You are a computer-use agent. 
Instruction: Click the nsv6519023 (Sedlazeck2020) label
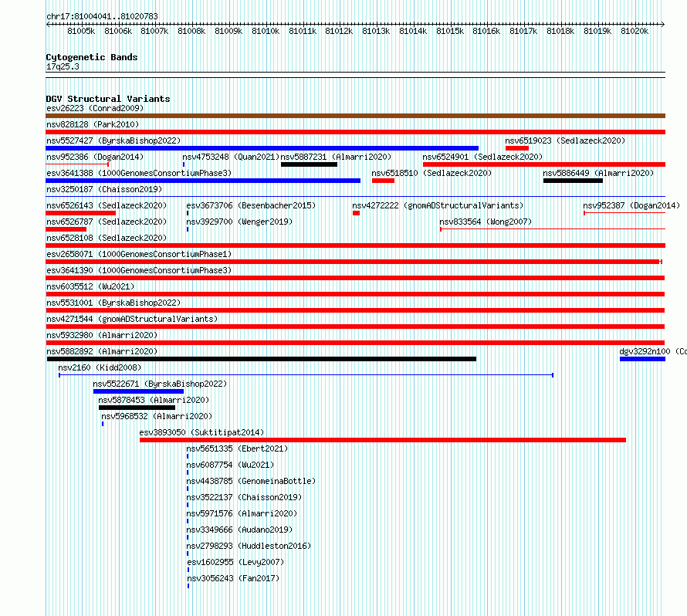coord(565,140)
